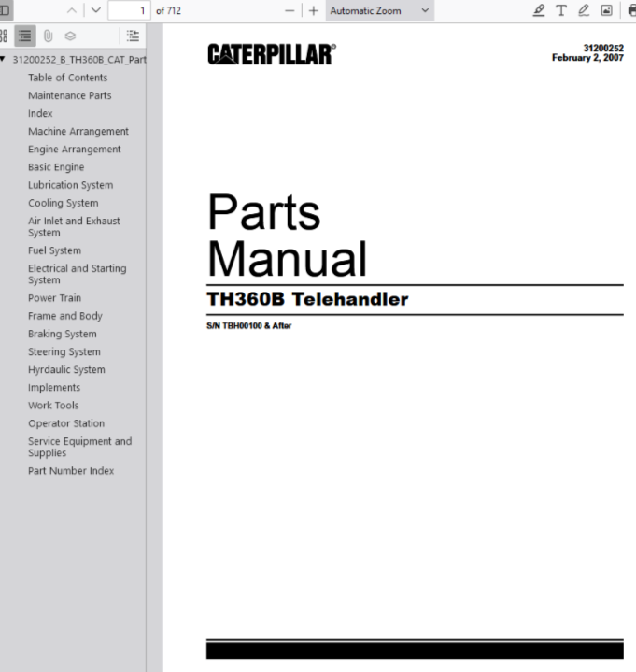
Task: Show attachments paperclip view
Action: (x=48, y=36)
